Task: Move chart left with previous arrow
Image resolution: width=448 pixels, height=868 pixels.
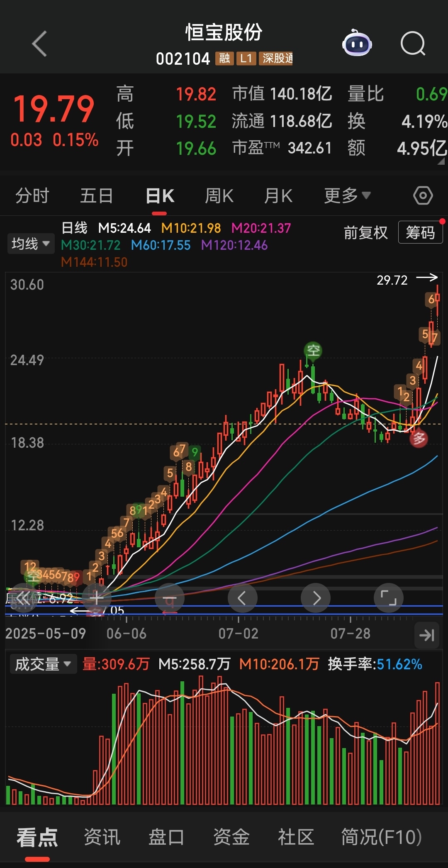Action: click(242, 598)
